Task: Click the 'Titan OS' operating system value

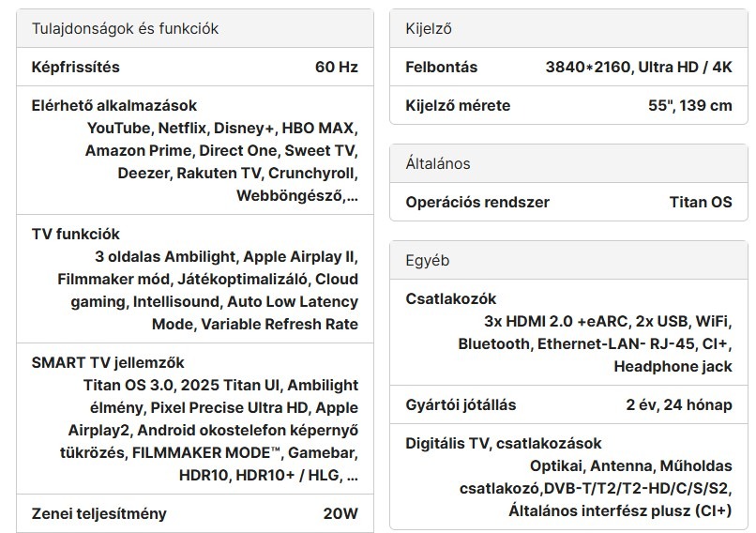Action: (700, 203)
